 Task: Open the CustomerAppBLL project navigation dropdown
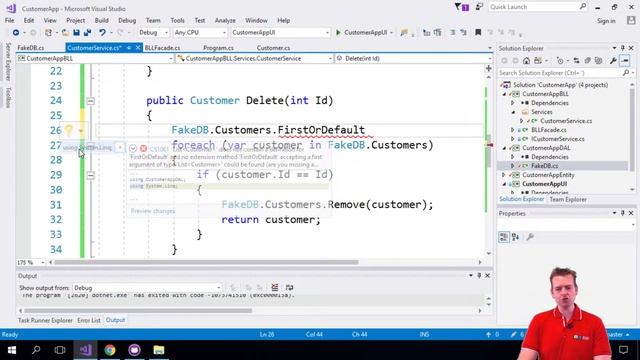coord(96,58)
